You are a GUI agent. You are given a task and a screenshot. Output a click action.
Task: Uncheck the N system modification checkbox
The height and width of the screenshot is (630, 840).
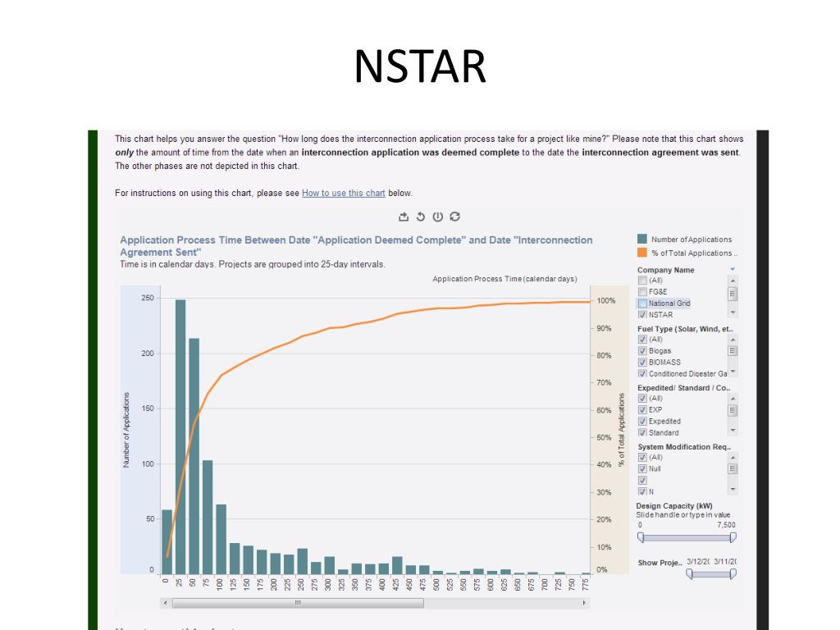pyautogui.click(x=642, y=492)
